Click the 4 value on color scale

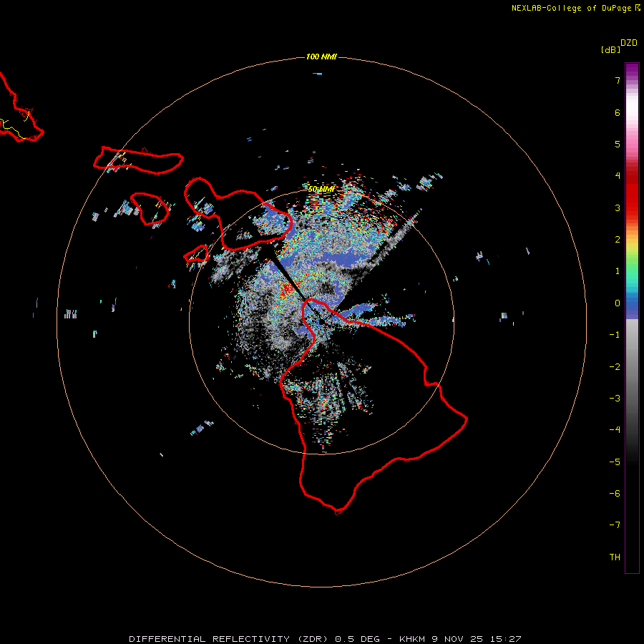618,176
